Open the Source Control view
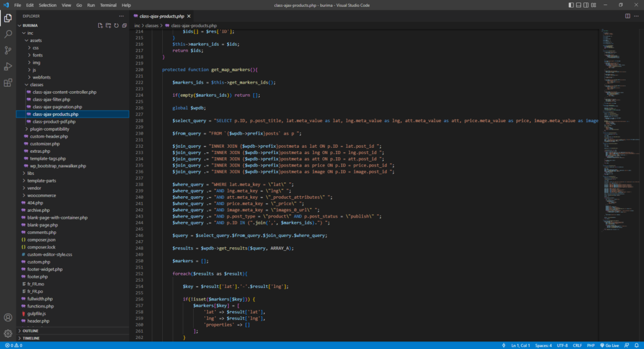Screen dimensions: 644x349 click(8, 50)
